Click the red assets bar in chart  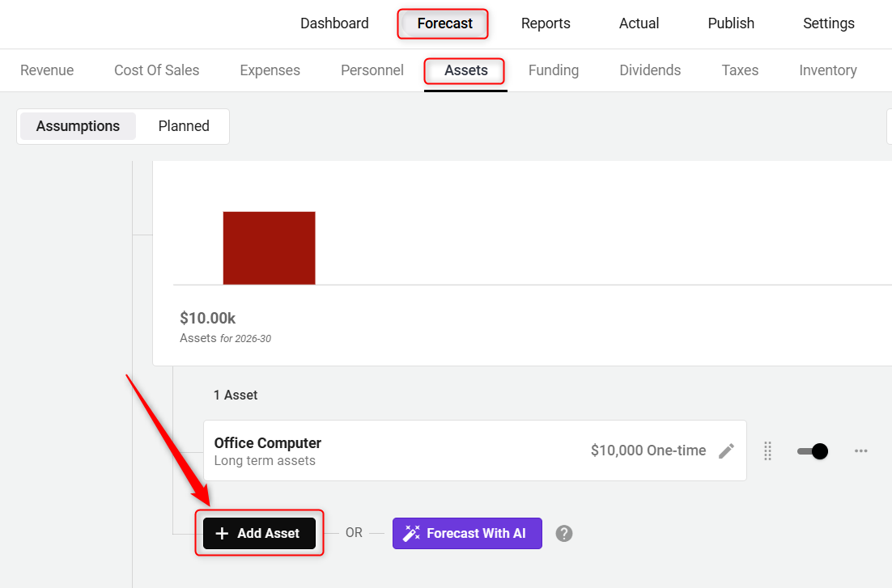(x=269, y=248)
